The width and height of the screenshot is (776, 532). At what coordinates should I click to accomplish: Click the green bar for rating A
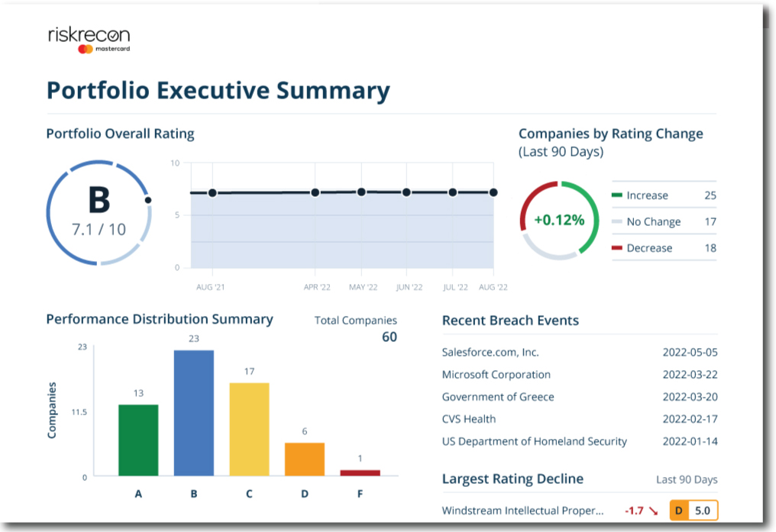pyautogui.click(x=138, y=439)
